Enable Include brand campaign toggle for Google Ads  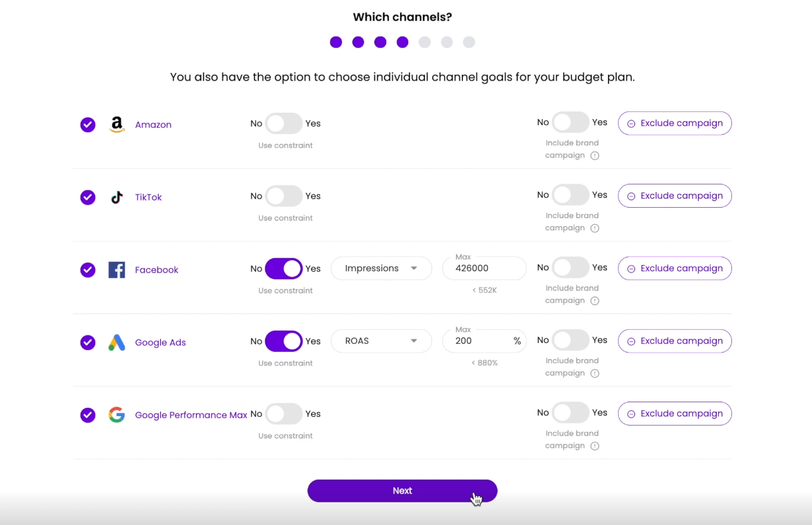pyautogui.click(x=571, y=341)
